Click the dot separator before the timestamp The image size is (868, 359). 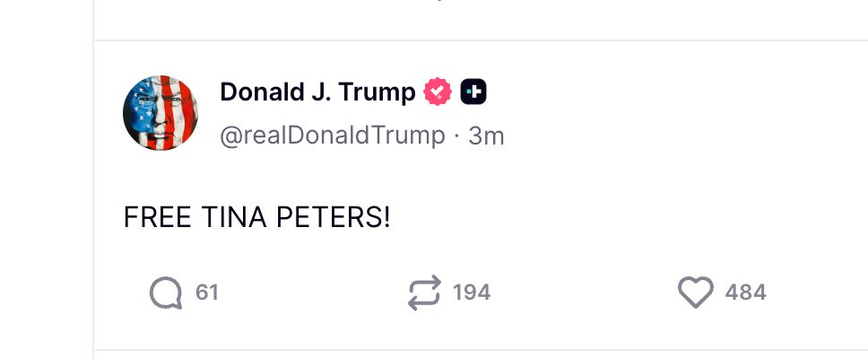[456, 136]
